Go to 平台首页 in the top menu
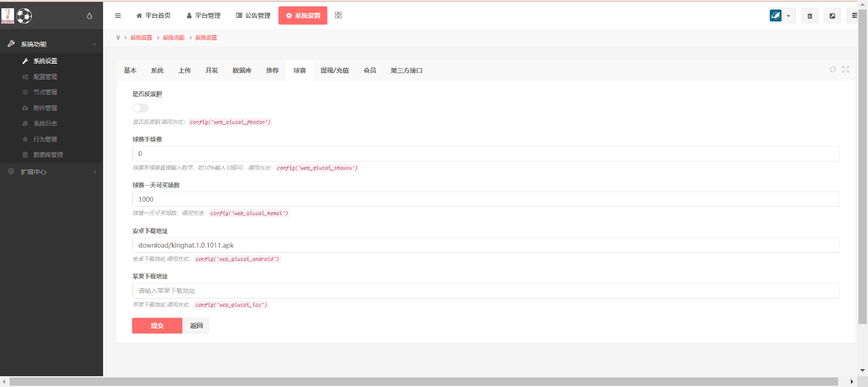868x387 pixels. pos(153,16)
